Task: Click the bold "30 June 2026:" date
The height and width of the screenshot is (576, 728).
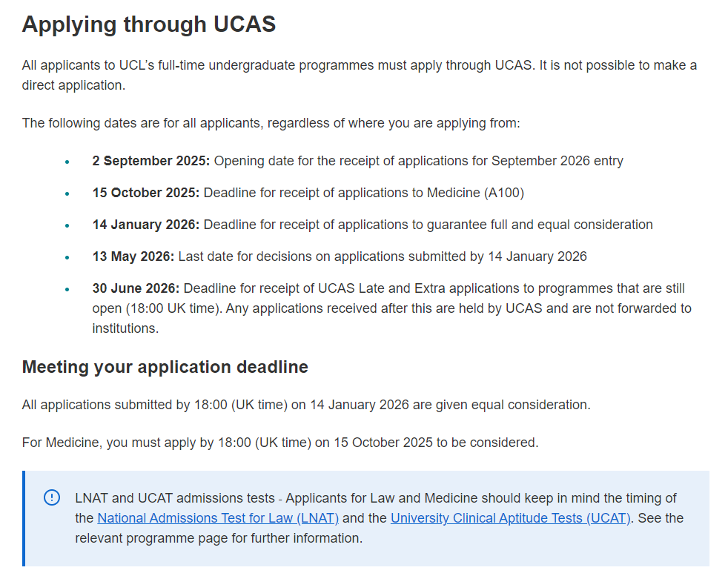Action: pyautogui.click(x=136, y=288)
